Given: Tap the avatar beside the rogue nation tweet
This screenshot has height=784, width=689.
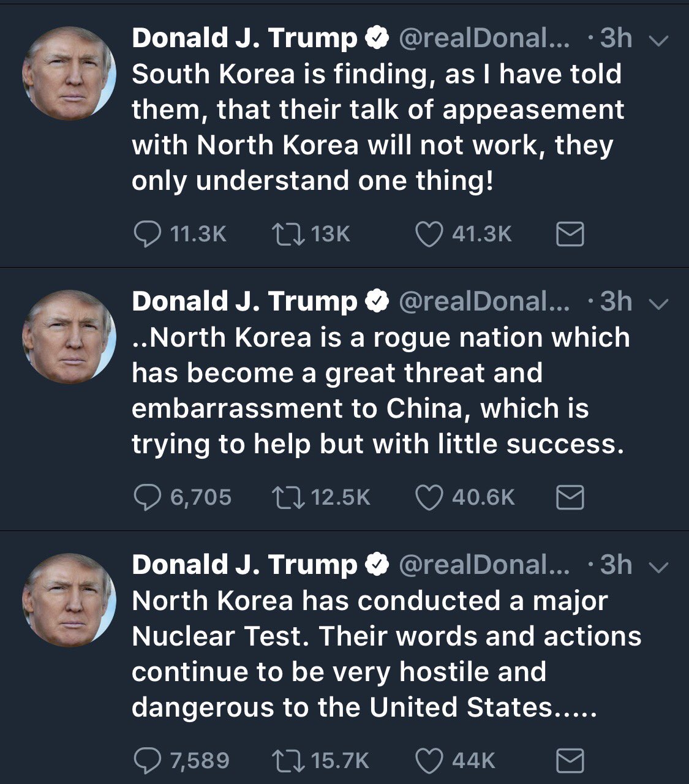Looking at the screenshot, I should click(69, 337).
